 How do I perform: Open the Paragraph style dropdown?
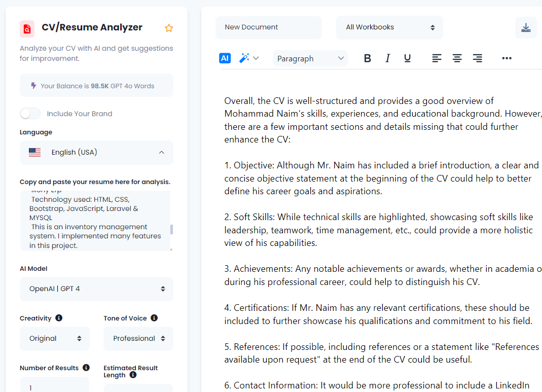[x=310, y=58]
